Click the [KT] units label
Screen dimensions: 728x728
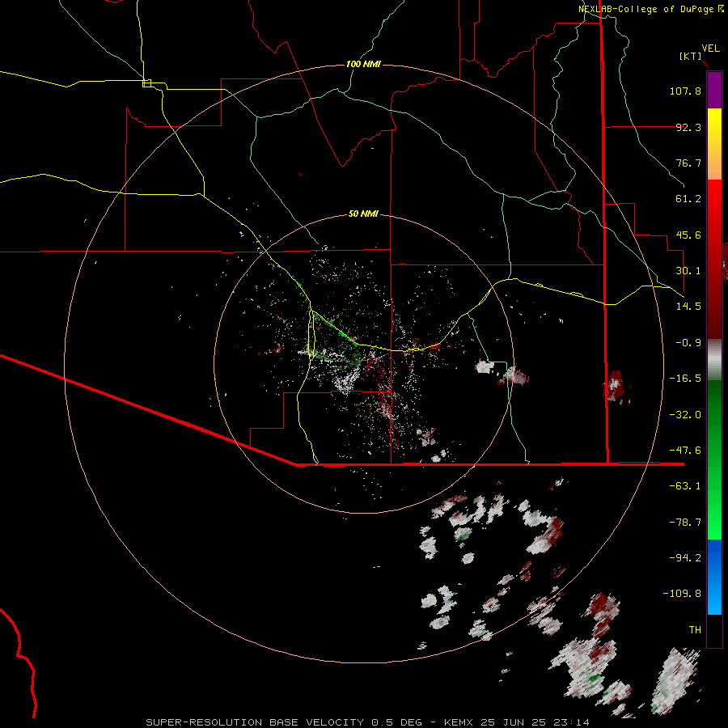click(691, 56)
